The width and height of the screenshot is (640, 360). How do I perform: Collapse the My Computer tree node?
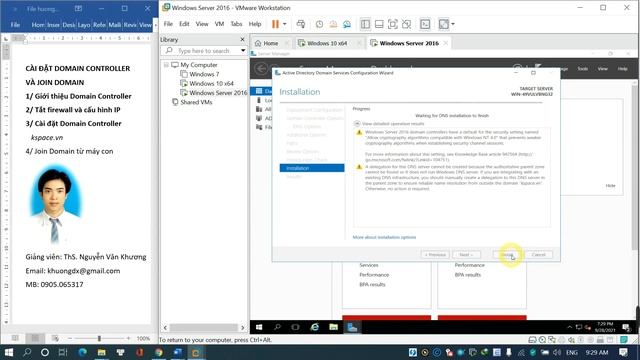[x=166, y=65]
